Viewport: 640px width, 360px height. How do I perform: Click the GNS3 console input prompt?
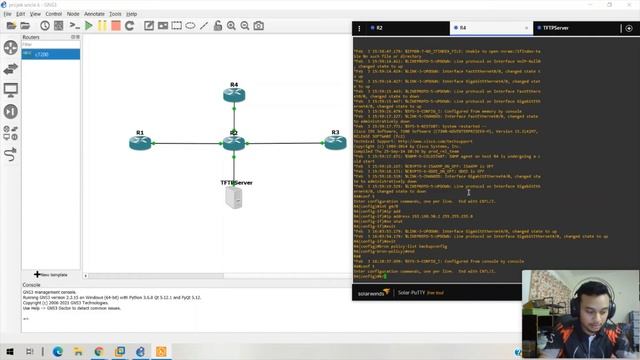click(26, 319)
